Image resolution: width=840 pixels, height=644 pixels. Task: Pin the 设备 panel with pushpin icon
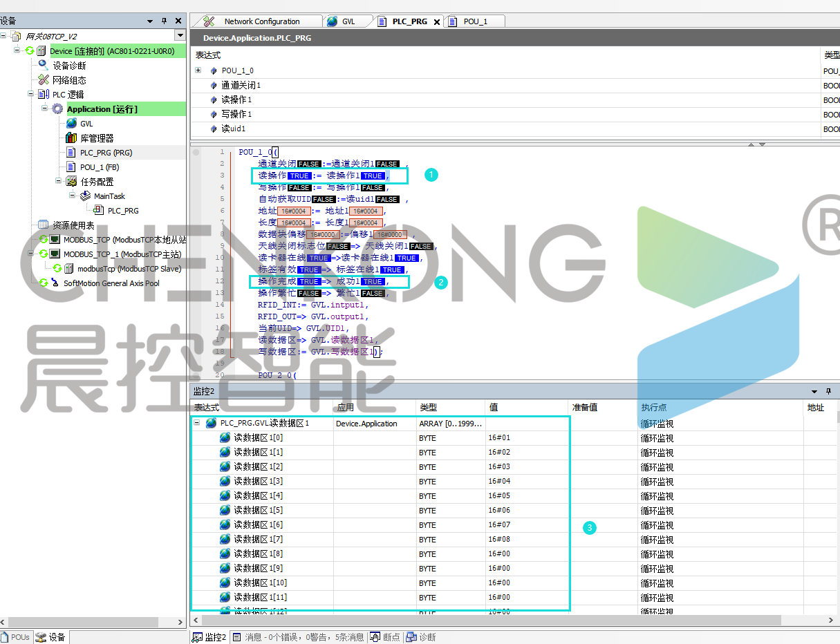164,21
